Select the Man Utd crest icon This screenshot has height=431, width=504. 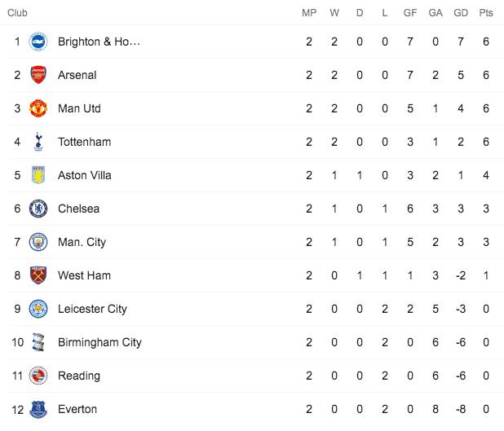point(38,108)
